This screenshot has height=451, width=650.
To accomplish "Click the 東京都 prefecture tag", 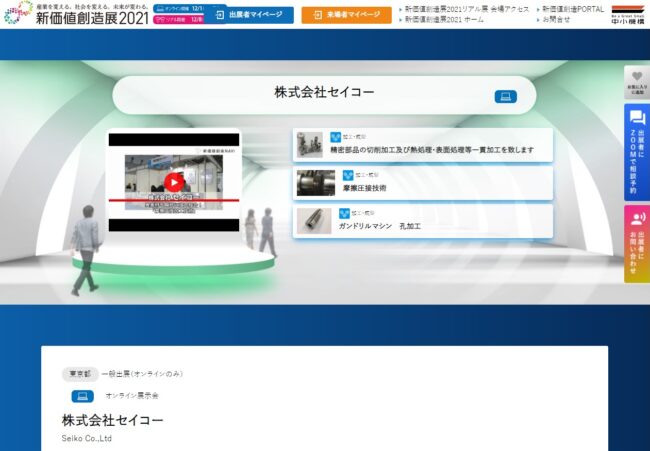I will (x=79, y=373).
